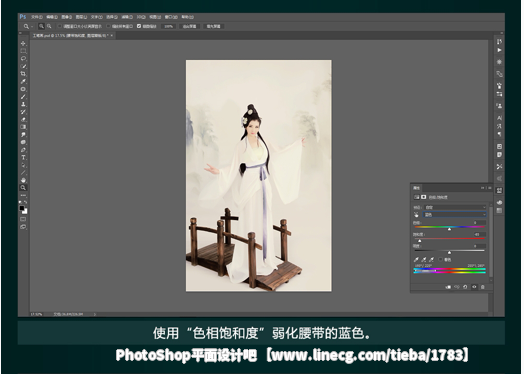Image resolution: width=524 pixels, height=374 pixels.
Task: Click the layer mask icon in Properties
Action: (424, 197)
